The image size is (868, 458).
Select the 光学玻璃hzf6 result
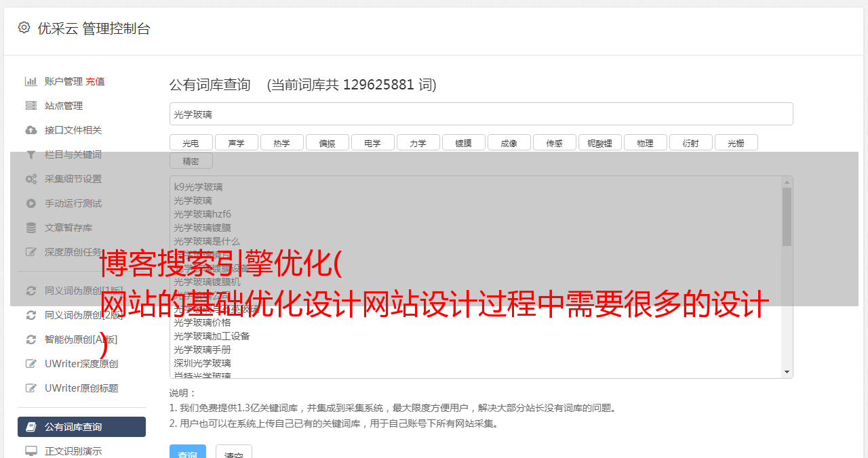pyautogui.click(x=202, y=214)
